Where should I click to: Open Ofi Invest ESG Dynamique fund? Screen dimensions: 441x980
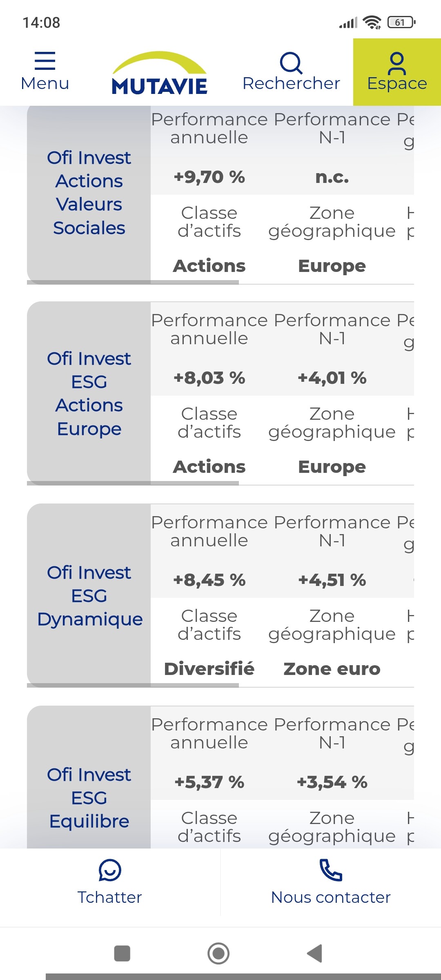(x=89, y=596)
